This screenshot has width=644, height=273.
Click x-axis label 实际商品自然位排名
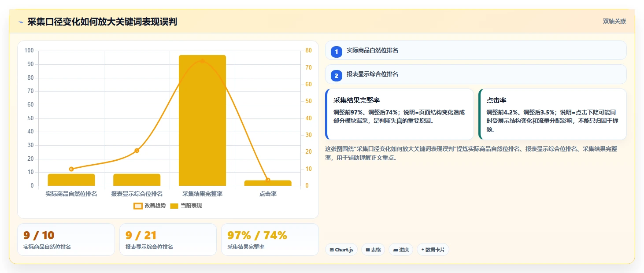pyautogui.click(x=71, y=194)
